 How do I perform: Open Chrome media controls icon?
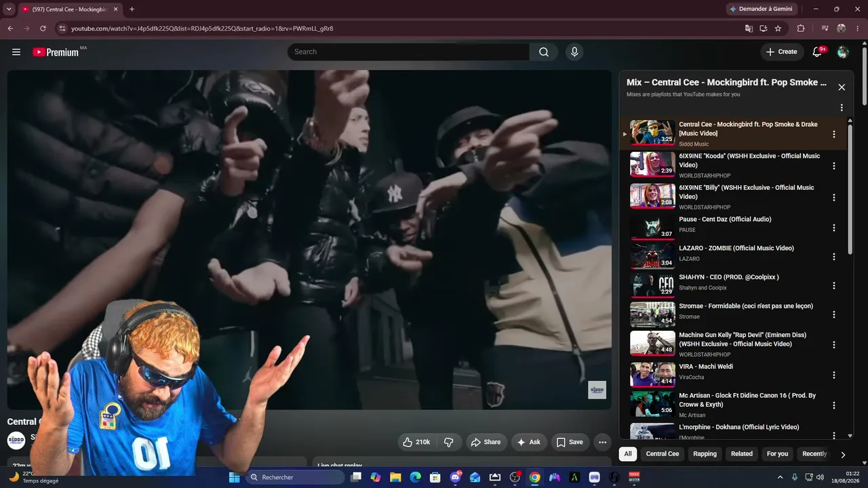tap(825, 28)
